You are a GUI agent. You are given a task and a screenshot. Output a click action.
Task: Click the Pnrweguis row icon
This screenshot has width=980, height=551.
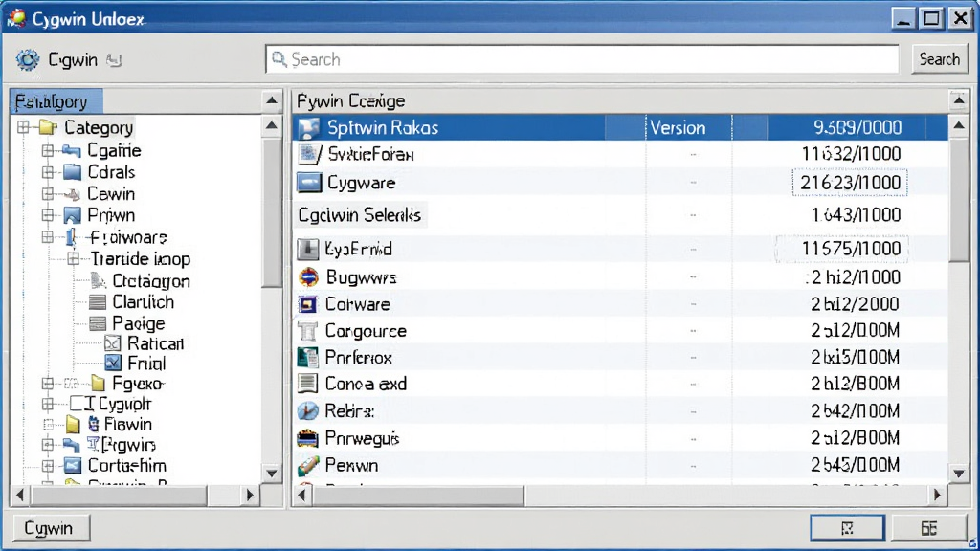coord(307,438)
